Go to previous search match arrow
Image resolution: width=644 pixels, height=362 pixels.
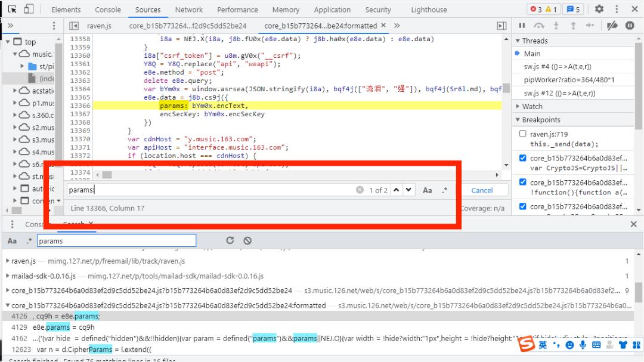[397, 190]
